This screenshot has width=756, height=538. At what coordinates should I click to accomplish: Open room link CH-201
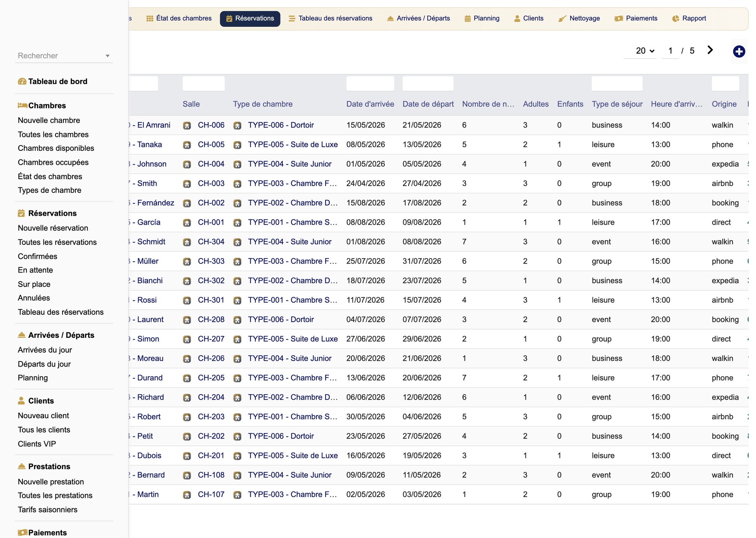[x=211, y=456]
